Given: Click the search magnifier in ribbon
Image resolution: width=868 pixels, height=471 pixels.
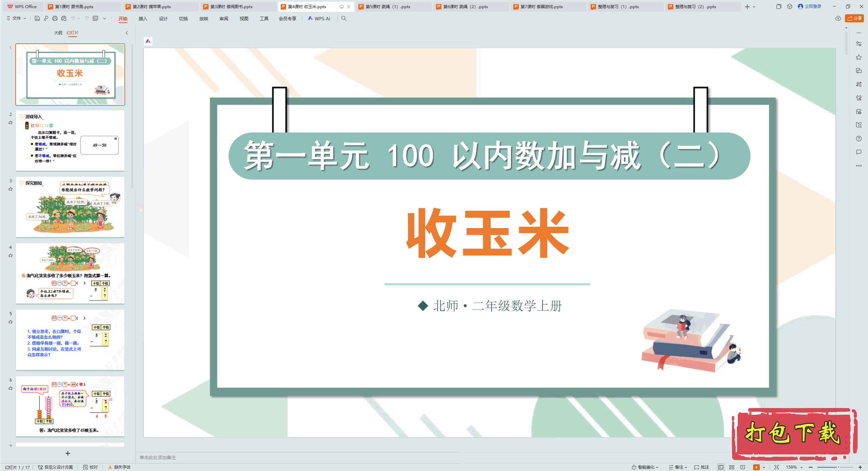Looking at the screenshot, I should click(x=344, y=19).
